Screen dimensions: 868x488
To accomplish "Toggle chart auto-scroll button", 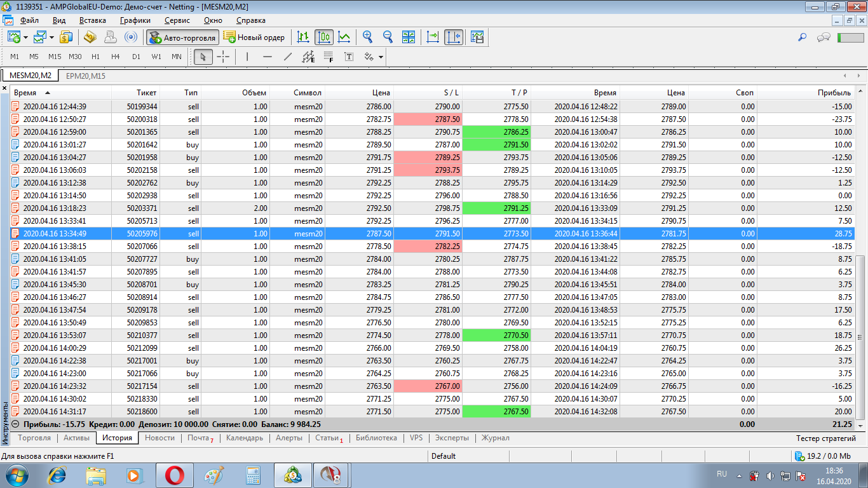I will tap(433, 37).
